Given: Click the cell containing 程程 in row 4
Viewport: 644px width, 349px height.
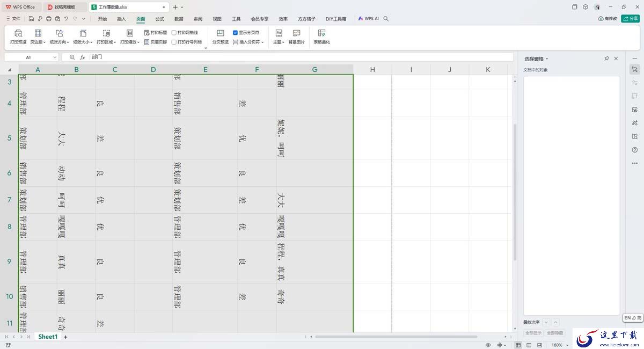Looking at the screenshot, I should coord(76,103).
